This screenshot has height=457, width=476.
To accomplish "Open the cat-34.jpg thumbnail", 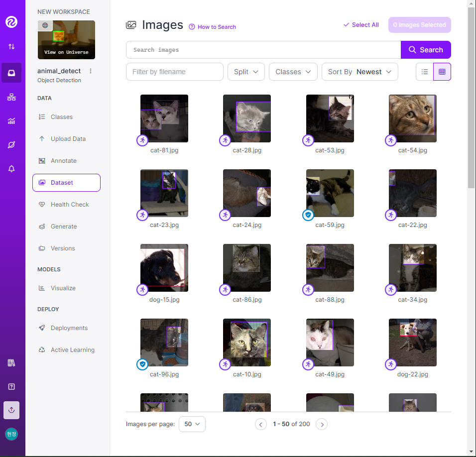I will 413,268.
